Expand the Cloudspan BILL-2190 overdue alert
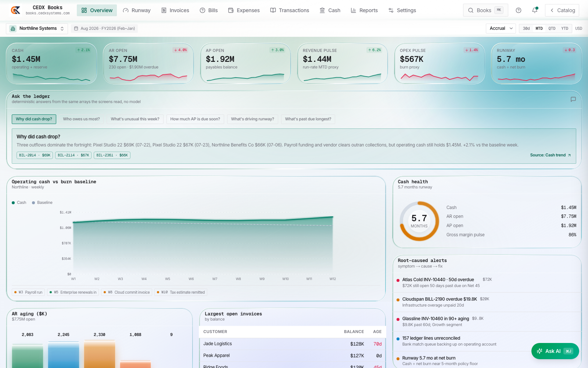Image resolution: width=588 pixels, height=368 pixels. [x=487, y=302]
